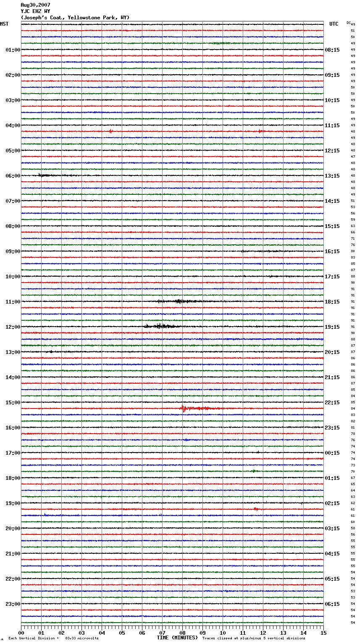Image resolution: width=357 pixels, height=644 pixels.
Task: Select the 06:00 MST time label
Action: pyautogui.click(x=13, y=176)
